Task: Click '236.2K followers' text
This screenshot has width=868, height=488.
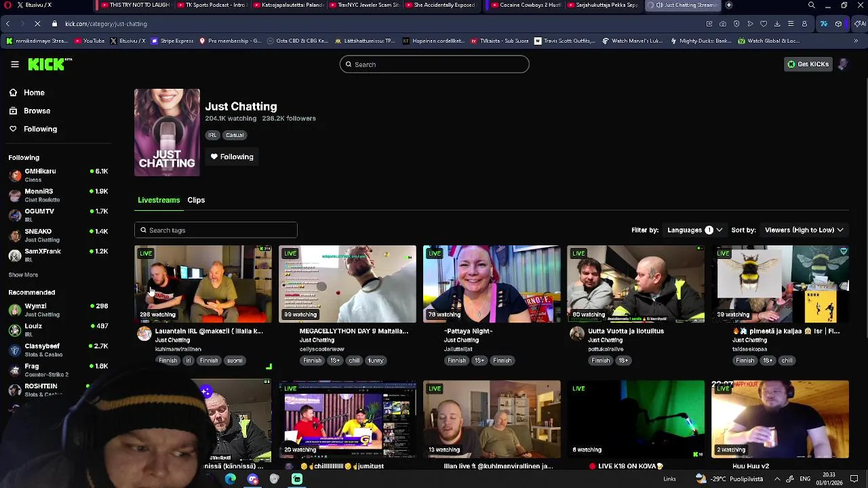Action: click(x=289, y=118)
